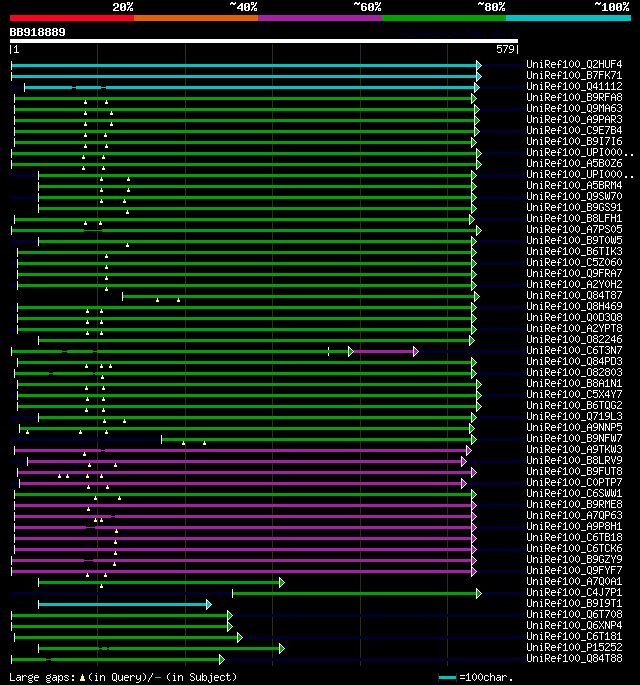
Task: Select the UniRef100_C5Z060 label
Action: [x=574, y=262]
